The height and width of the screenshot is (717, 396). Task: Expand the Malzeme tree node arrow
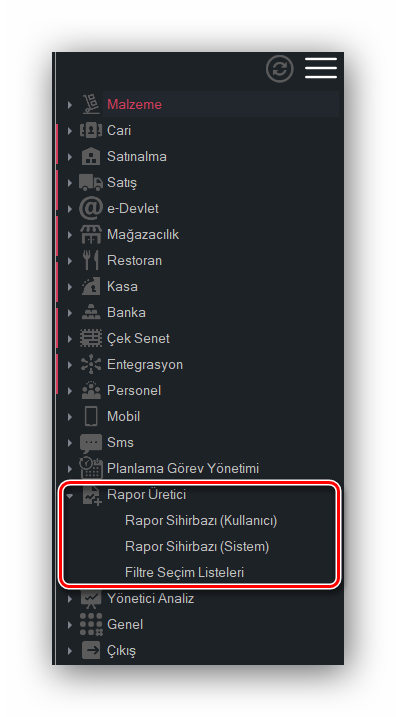(x=70, y=105)
